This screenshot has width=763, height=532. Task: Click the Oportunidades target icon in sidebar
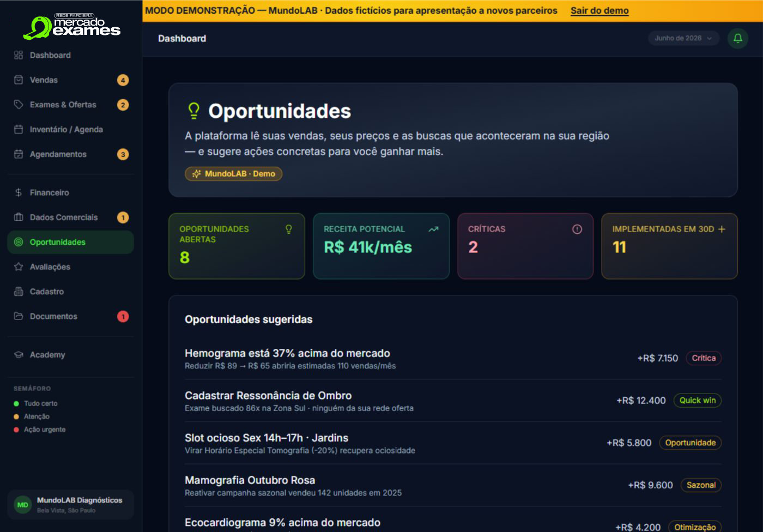click(19, 242)
